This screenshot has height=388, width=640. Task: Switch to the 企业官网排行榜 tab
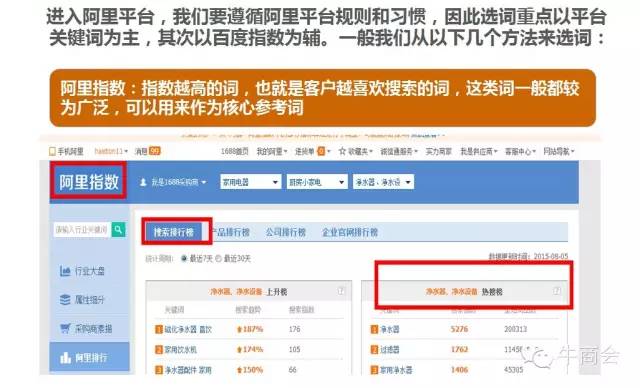click(350, 232)
